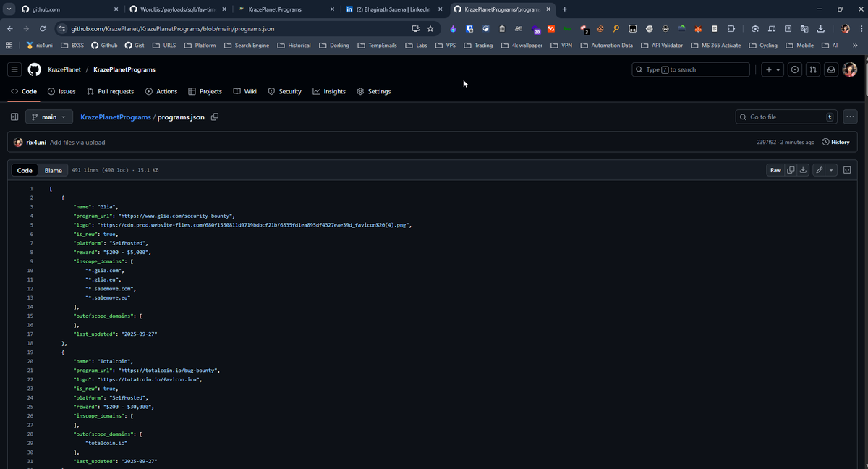Click the browser address bar URL
Image resolution: width=868 pixels, height=469 pixels.
click(x=172, y=28)
